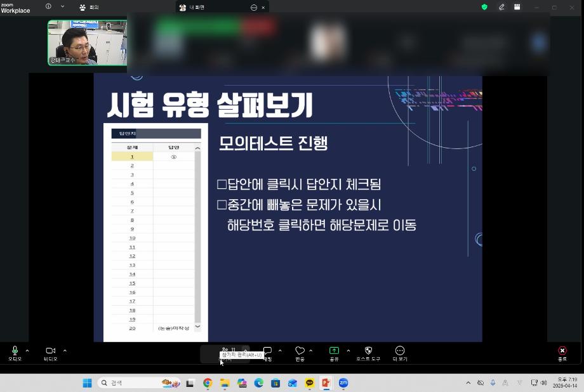Open the gallery view grid icon
Image resolution: width=584 pixels, height=392 pixels.
click(517, 6)
